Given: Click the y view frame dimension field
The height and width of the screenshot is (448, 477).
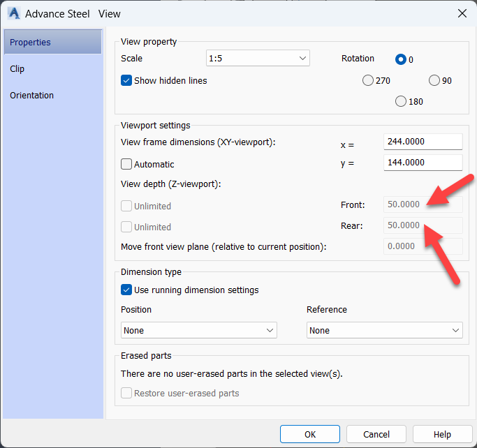Looking at the screenshot, I should click(423, 163).
